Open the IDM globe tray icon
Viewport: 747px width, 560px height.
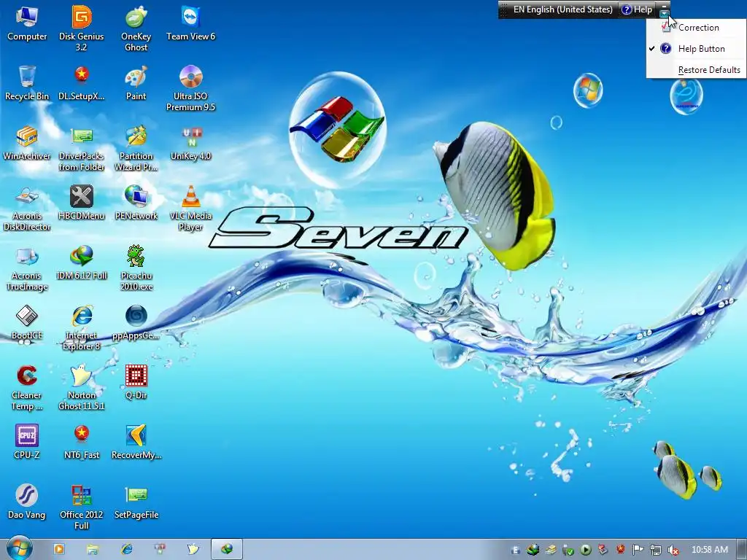533,550
